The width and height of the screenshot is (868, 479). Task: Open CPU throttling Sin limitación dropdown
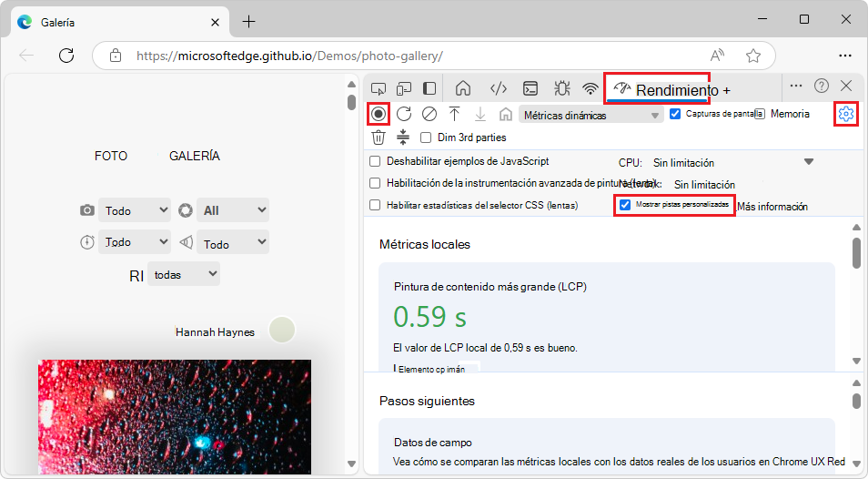pos(733,162)
